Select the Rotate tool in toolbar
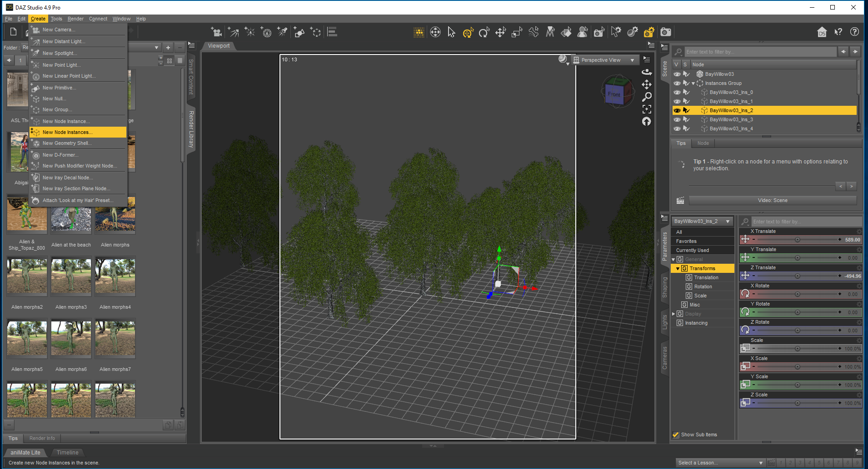 click(484, 32)
